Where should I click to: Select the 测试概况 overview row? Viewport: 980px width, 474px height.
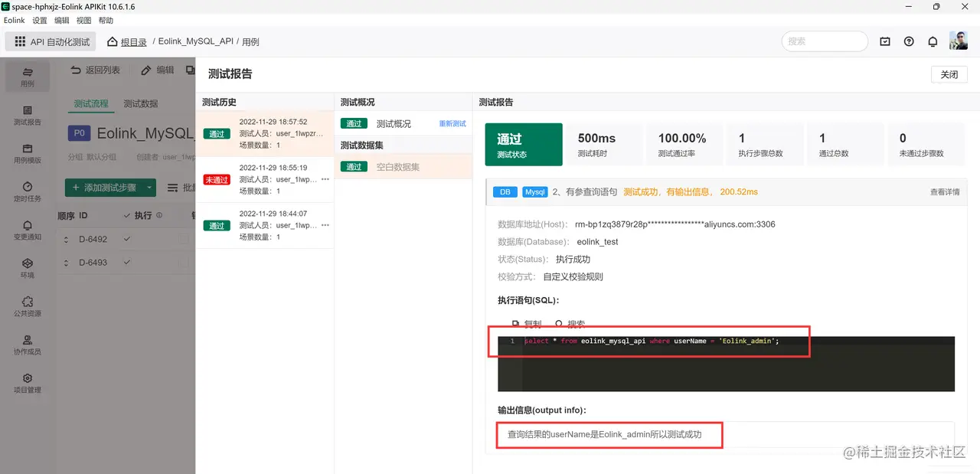(x=403, y=123)
